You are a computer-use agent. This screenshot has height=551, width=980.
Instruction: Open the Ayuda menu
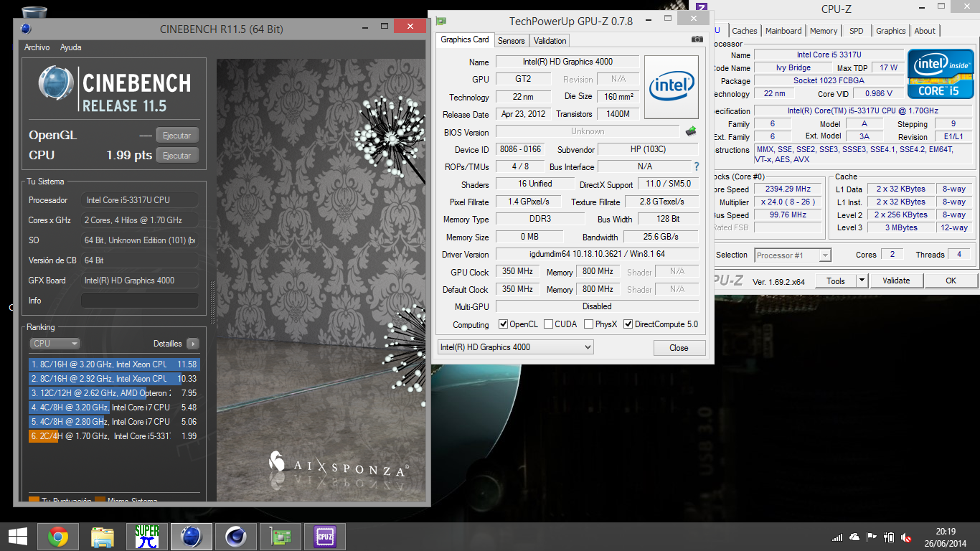pyautogui.click(x=70, y=47)
